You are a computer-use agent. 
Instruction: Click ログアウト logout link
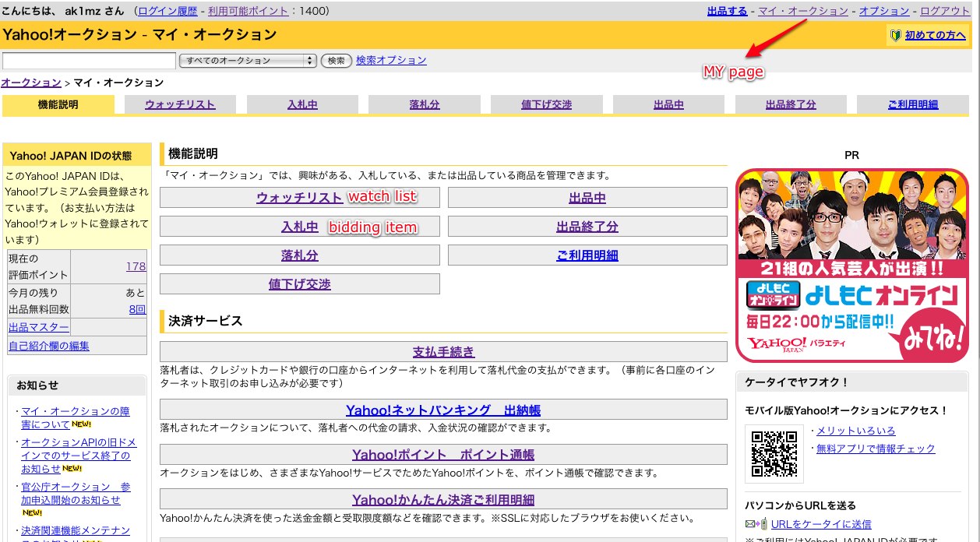945,11
